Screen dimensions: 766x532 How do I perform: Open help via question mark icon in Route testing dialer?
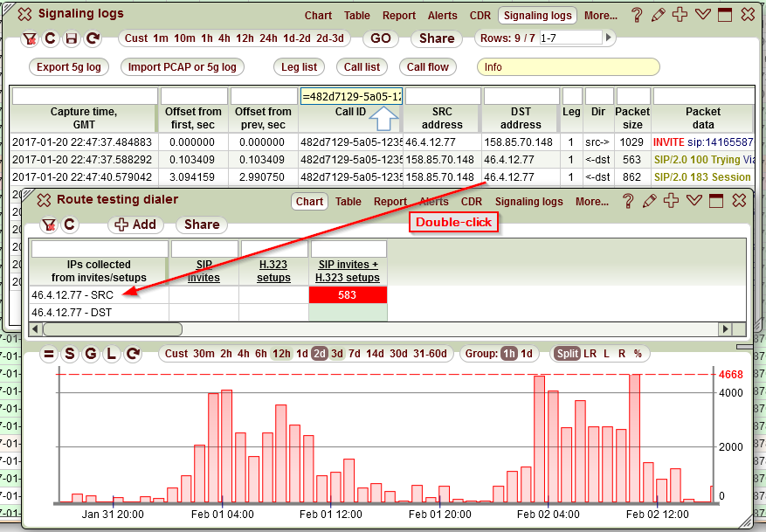[629, 201]
